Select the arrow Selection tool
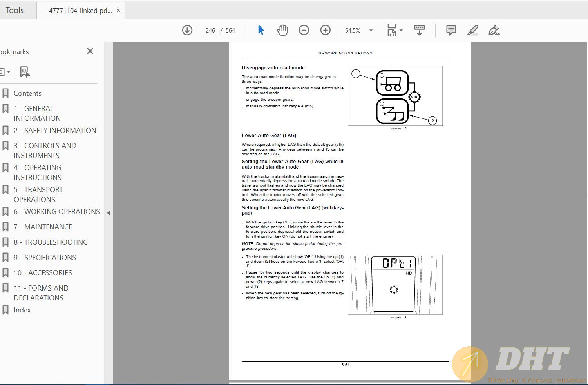The width and height of the screenshot is (588, 385). pos(261,30)
